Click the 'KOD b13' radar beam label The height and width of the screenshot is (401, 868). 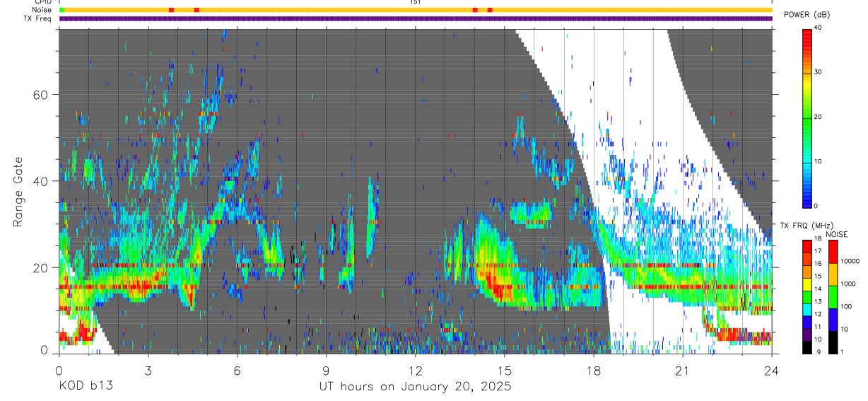tap(86, 387)
